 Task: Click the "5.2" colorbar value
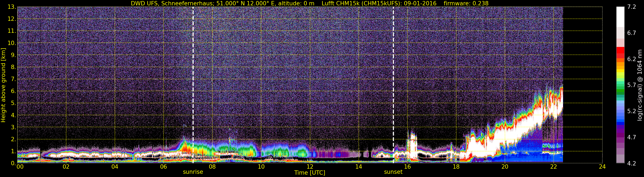pos(632,111)
